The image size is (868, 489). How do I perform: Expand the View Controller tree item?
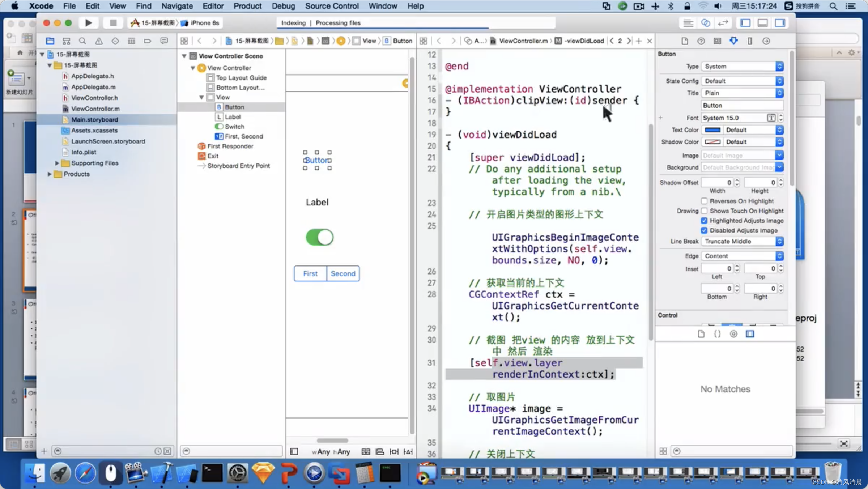click(192, 67)
